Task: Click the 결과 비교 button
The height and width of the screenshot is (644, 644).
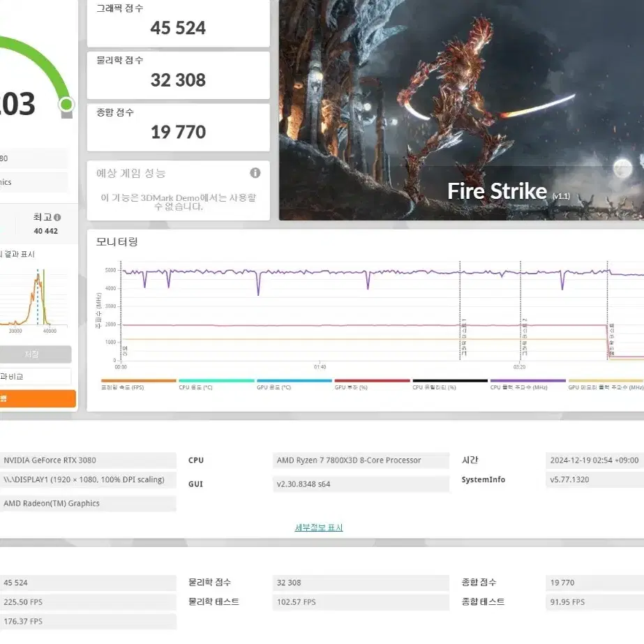Action: pyautogui.click(x=36, y=376)
